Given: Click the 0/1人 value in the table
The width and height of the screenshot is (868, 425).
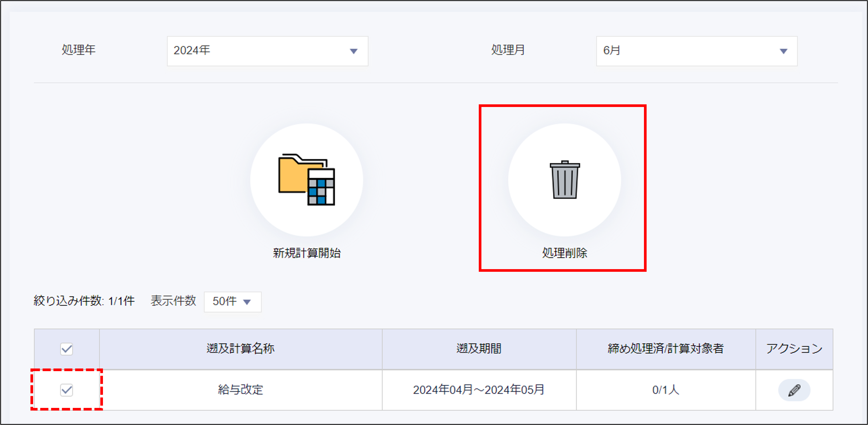Looking at the screenshot, I should 666,390.
